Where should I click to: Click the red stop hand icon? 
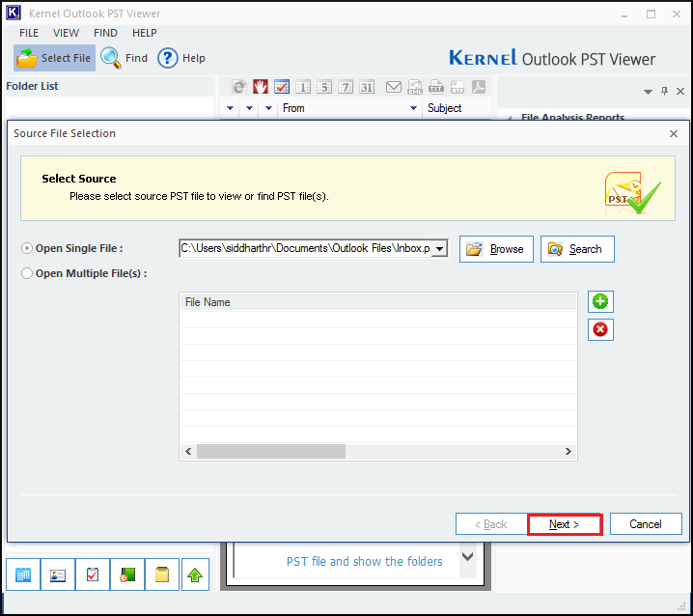pyautogui.click(x=261, y=87)
